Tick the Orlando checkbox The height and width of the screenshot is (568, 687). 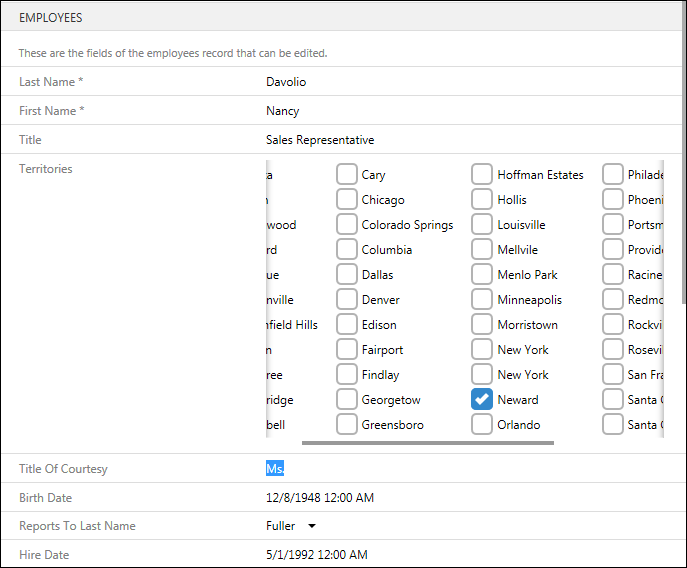point(482,425)
